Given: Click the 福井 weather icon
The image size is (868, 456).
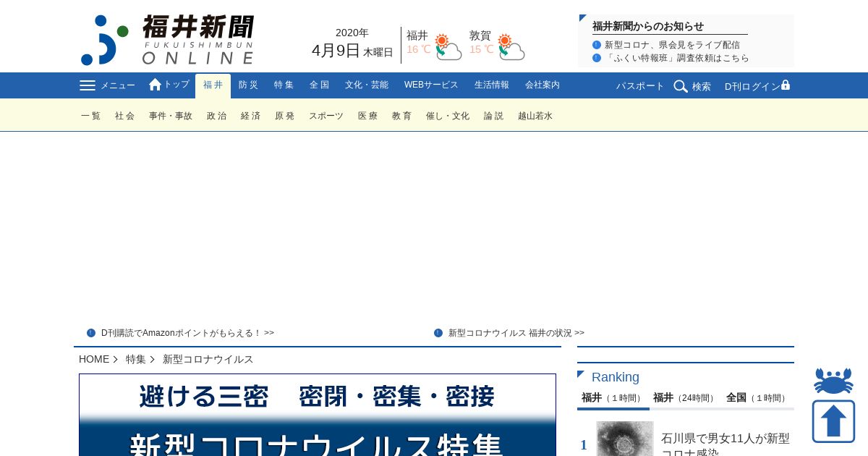Looking at the screenshot, I should coord(448,46).
